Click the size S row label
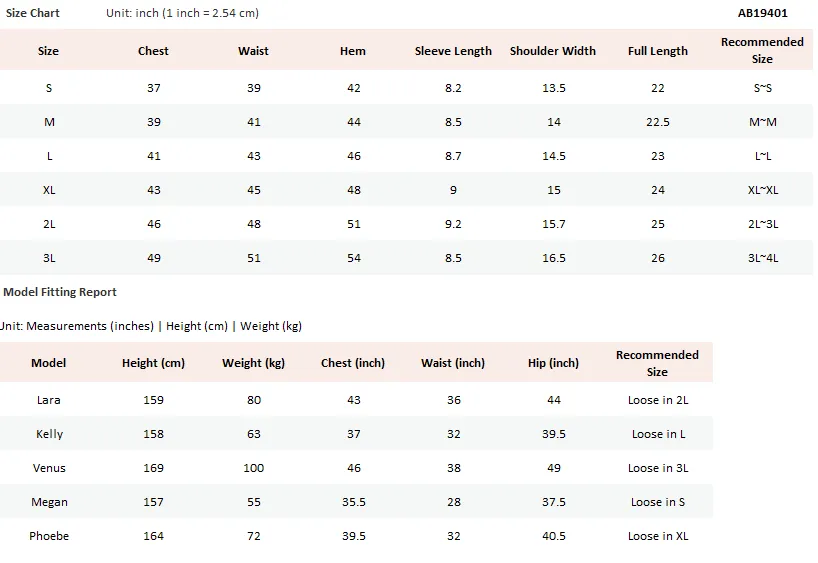The width and height of the screenshot is (818, 563). 49,88
